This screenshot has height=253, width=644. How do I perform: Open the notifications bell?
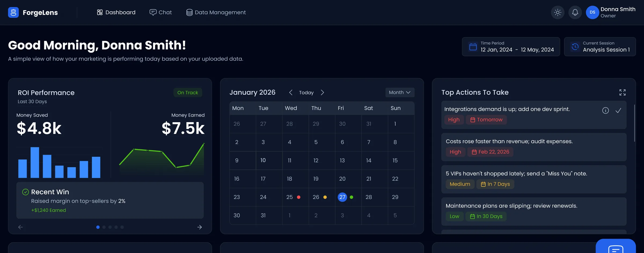[575, 12]
